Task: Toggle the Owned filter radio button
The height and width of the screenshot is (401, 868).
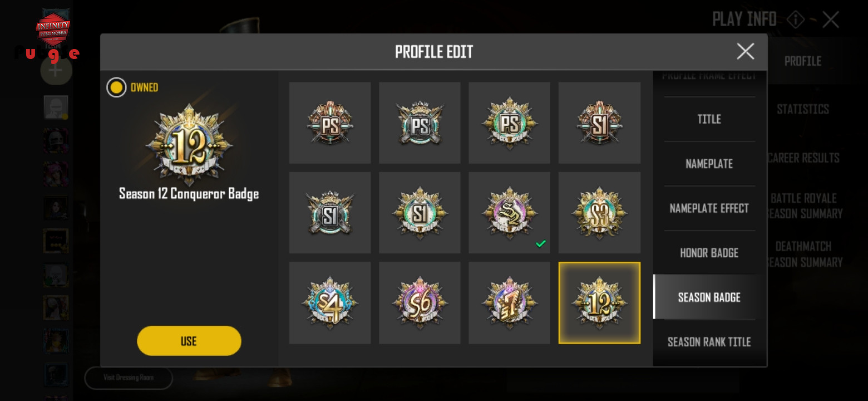Action: coord(116,87)
